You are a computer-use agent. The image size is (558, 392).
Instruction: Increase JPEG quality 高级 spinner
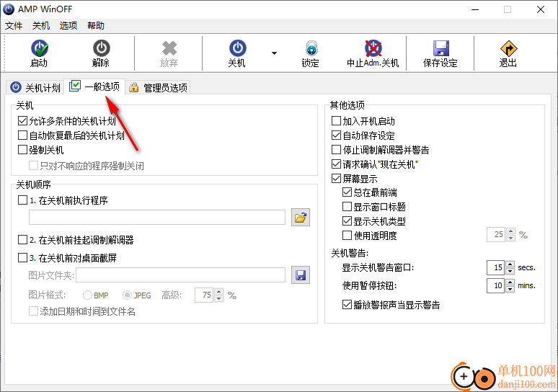coord(219,292)
